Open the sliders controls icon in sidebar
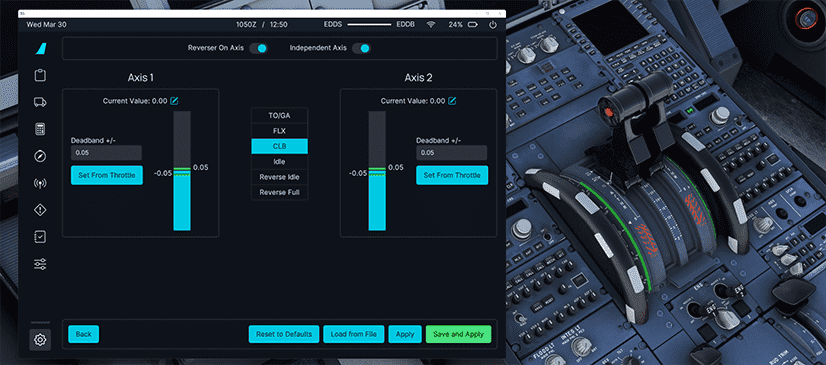 tap(40, 264)
